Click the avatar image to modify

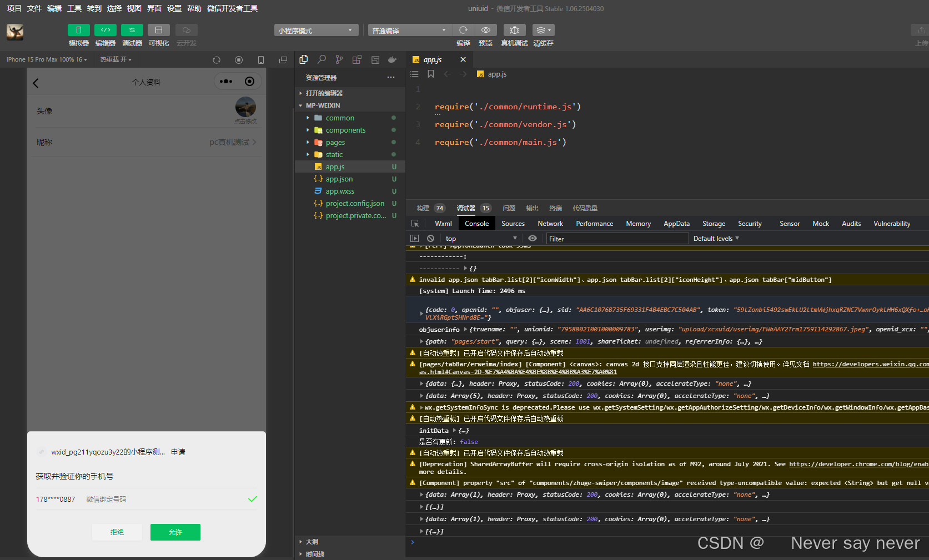pos(245,107)
